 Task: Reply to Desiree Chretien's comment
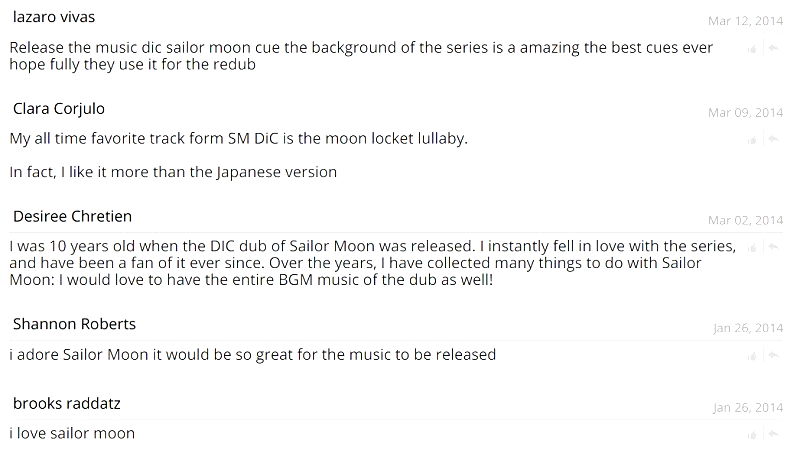(773, 247)
